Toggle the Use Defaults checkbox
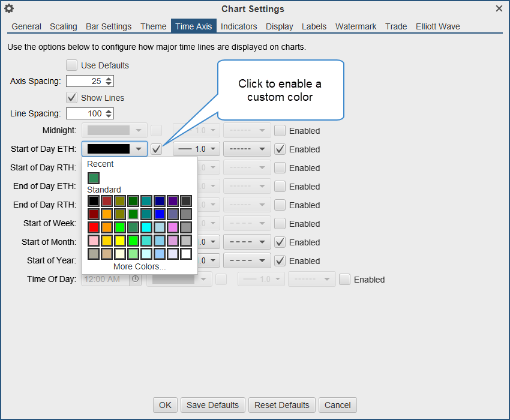The width and height of the screenshot is (510, 420). [x=71, y=65]
